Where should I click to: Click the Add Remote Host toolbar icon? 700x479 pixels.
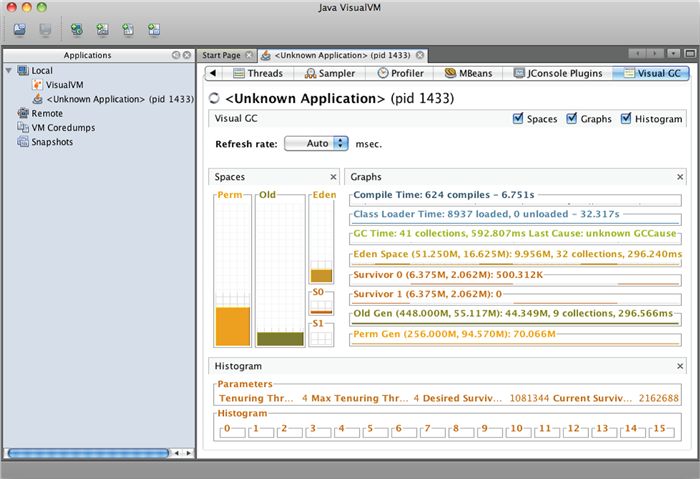[x=102, y=29]
